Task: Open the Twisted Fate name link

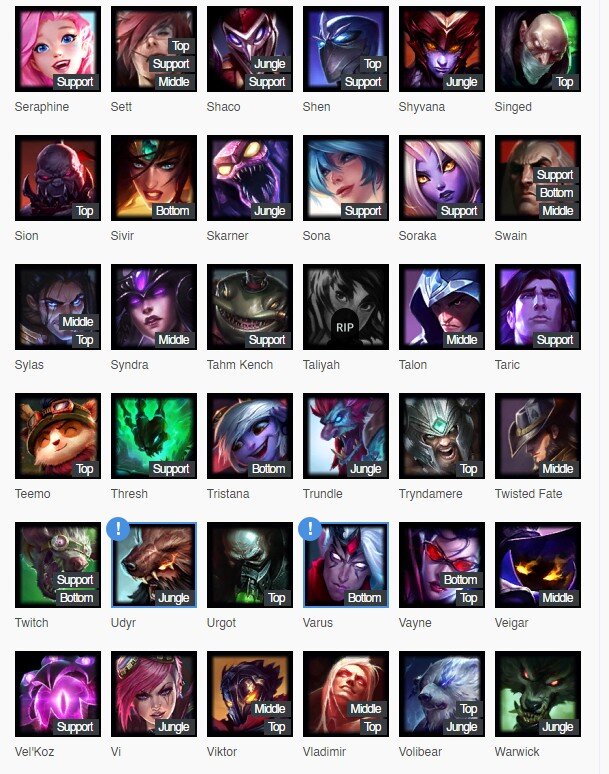Action: point(529,494)
